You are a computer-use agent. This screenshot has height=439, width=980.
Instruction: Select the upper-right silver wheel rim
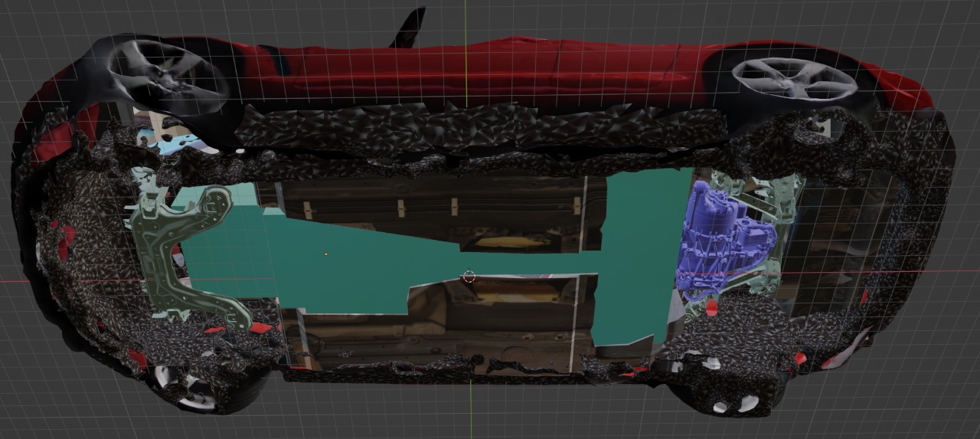coord(794,78)
